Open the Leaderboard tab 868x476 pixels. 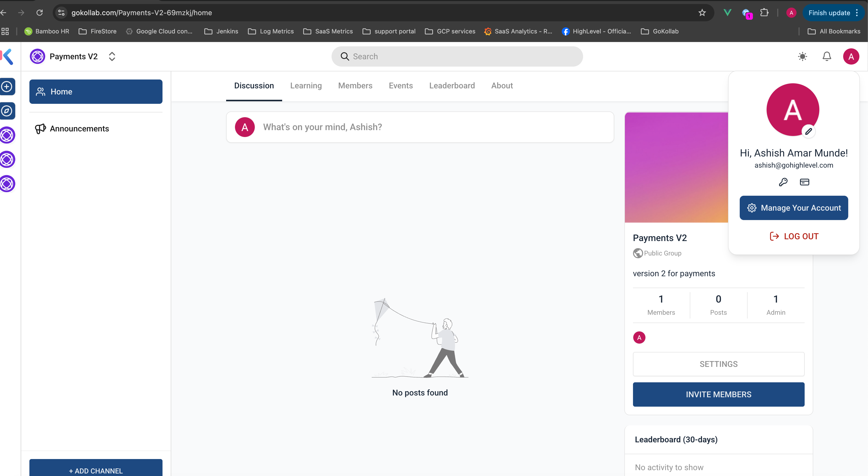451,86
